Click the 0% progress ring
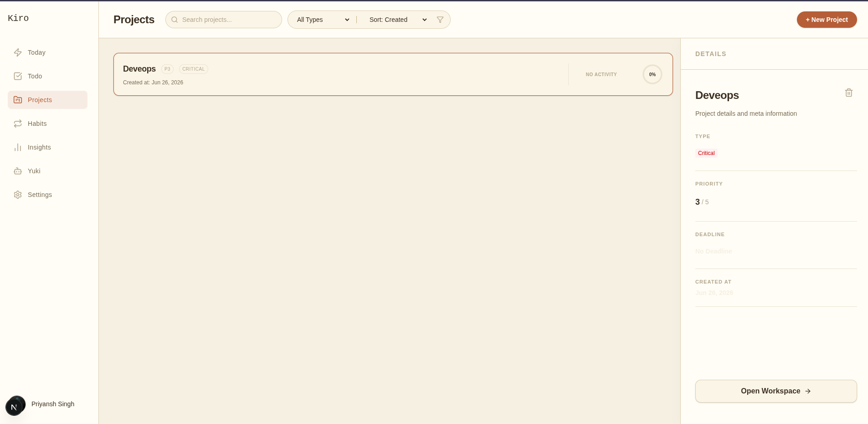The height and width of the screenshot is (424, 868). [652, 74]
